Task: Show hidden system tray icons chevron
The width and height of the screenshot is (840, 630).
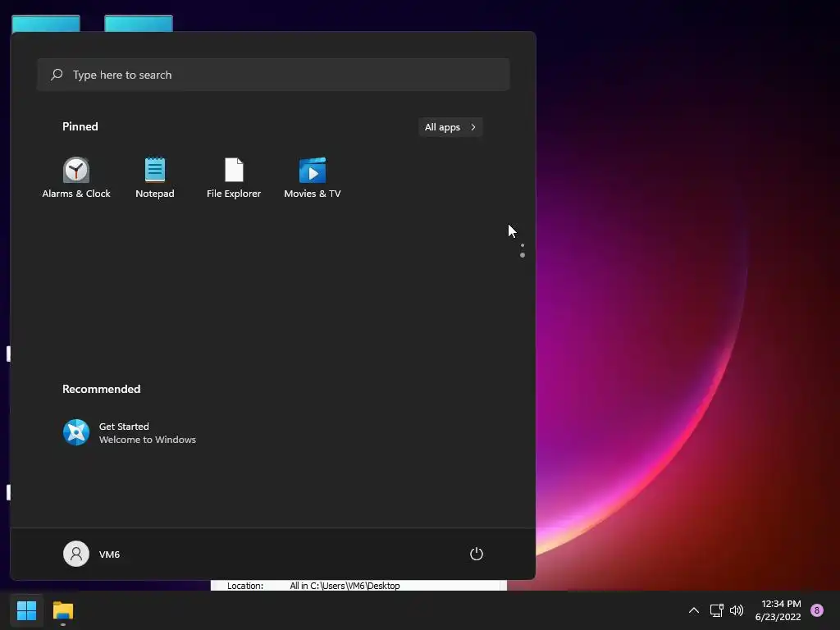Action: click(x=694, y=610)
